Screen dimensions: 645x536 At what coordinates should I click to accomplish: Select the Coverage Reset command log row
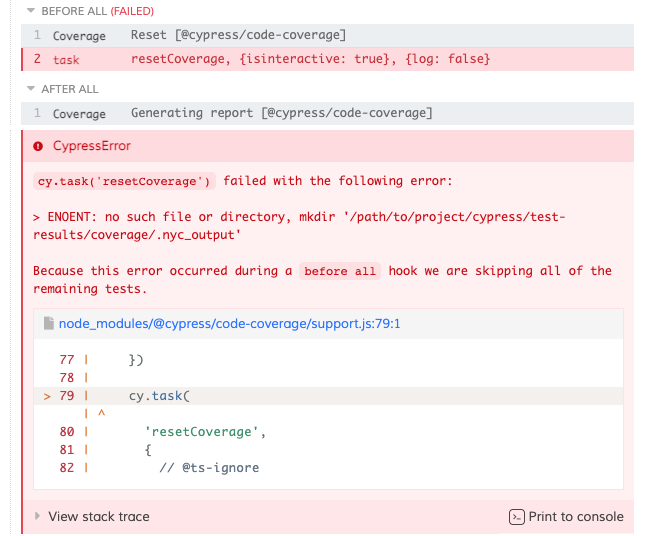(x=327, y=35)
